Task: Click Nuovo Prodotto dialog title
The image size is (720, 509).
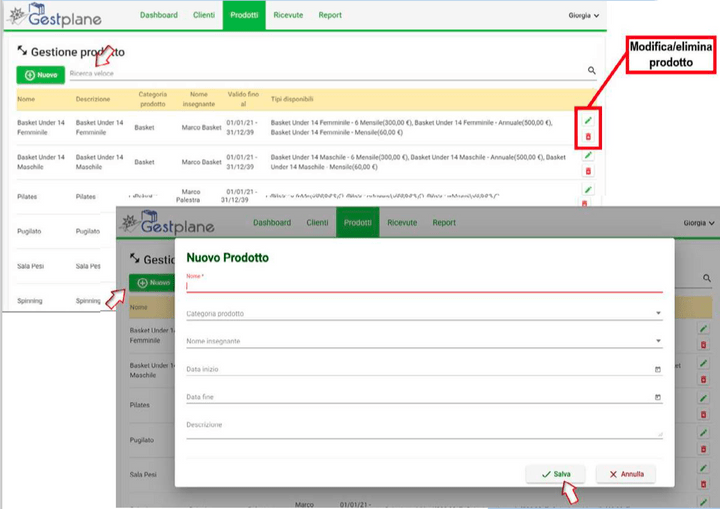Action: click(x=227, y=258)
